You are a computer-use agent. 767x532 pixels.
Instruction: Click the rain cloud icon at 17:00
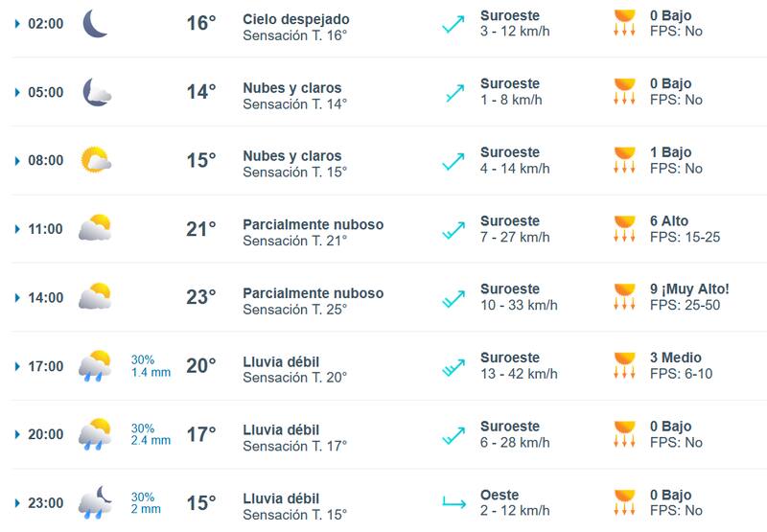coord(95,366)
